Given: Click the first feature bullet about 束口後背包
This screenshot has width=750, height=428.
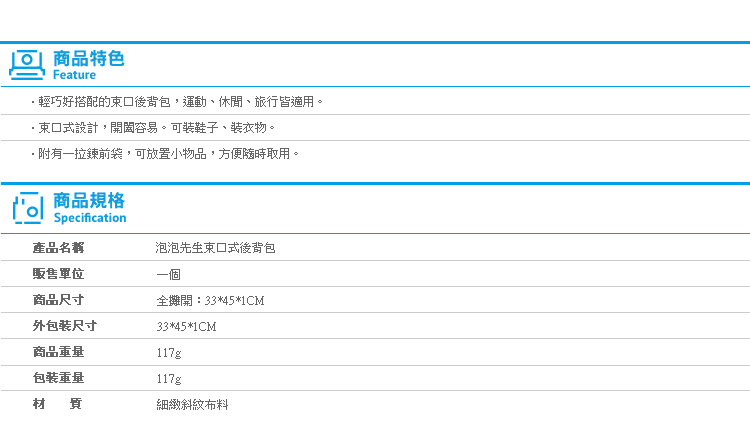Looking at the screenshot, I should 180,102.
